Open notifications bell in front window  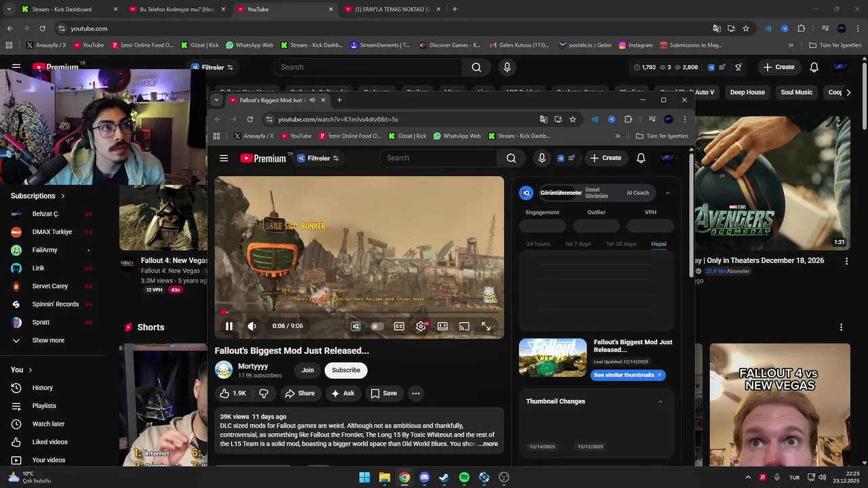tap(641, 158)
